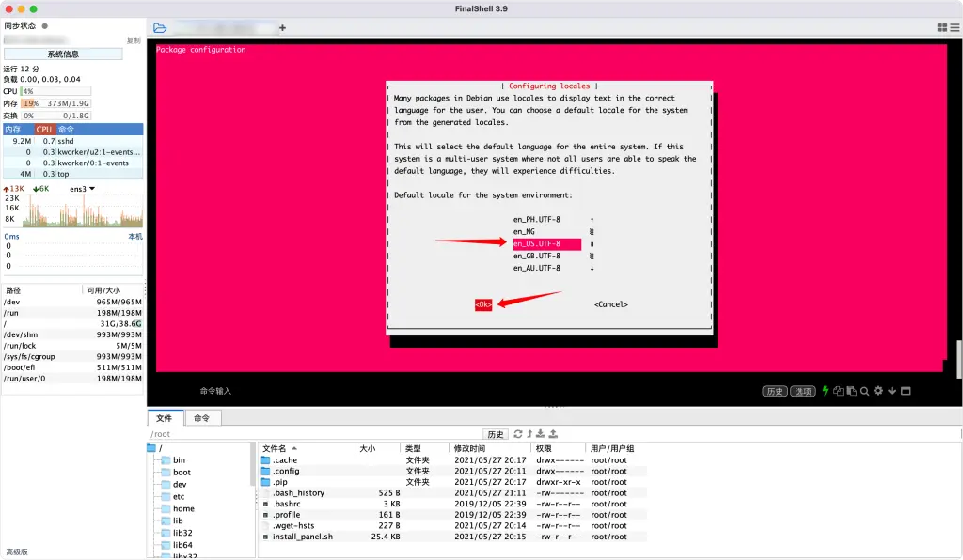Sort process list by 内存 column

(13, 130)
